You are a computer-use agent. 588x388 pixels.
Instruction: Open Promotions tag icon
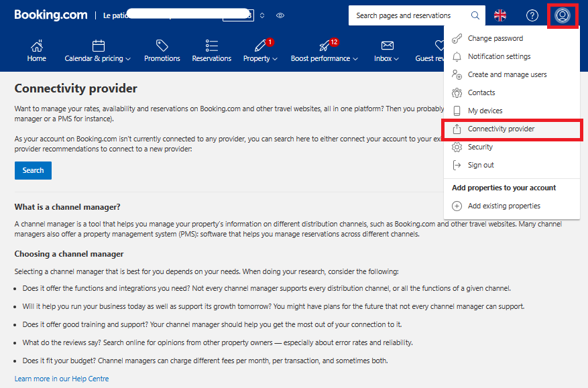tap(162, 46)
